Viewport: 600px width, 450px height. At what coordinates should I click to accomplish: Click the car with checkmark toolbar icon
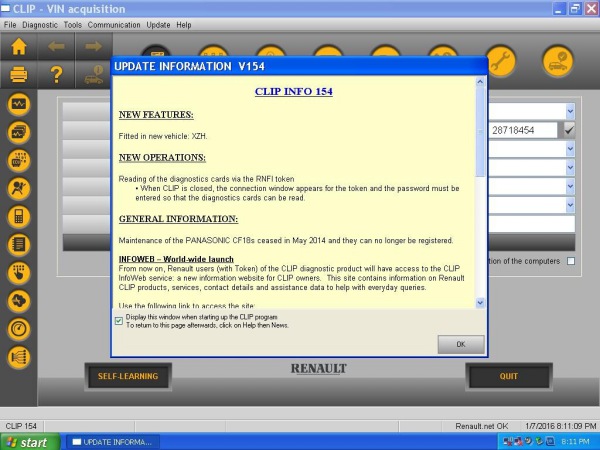pyautogui.click(x=558, y=61)
